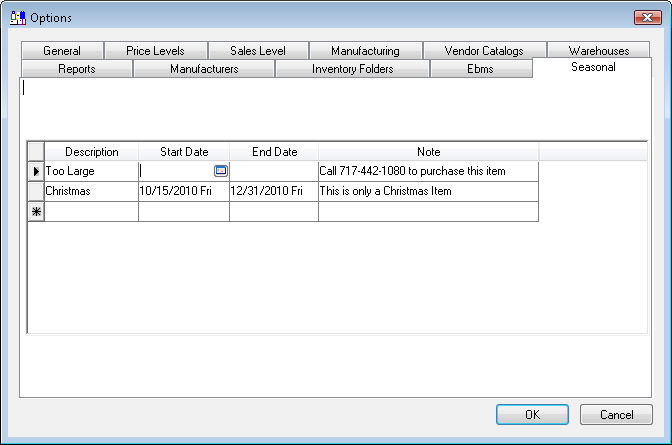Select the Inventory Folders tab

pos(352,69)
